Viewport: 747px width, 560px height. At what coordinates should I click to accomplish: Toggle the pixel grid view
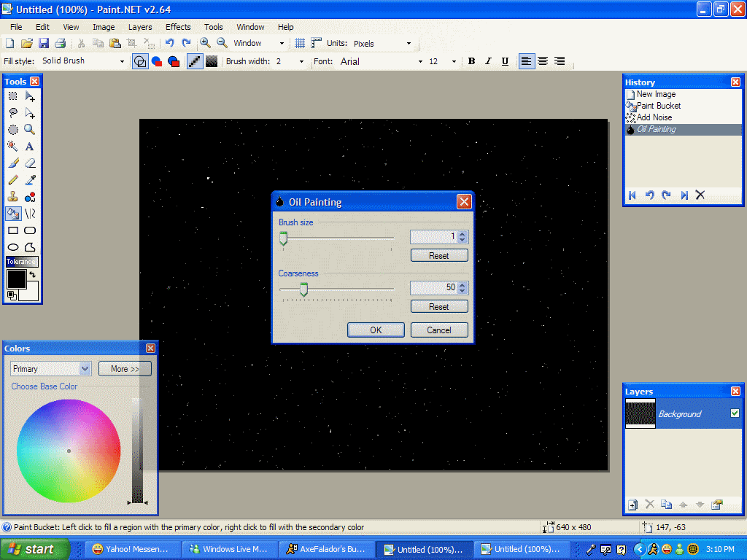click(300, 44)
